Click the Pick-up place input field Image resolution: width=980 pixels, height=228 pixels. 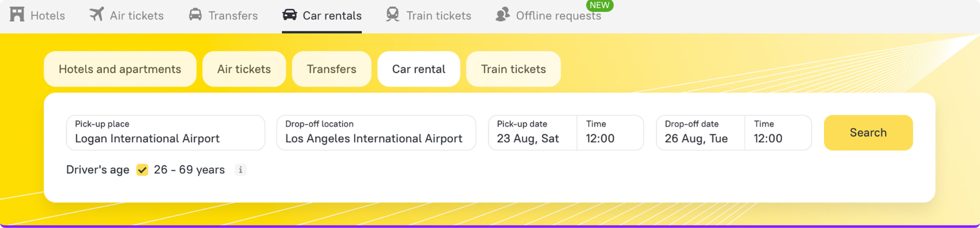pos(165,133)
